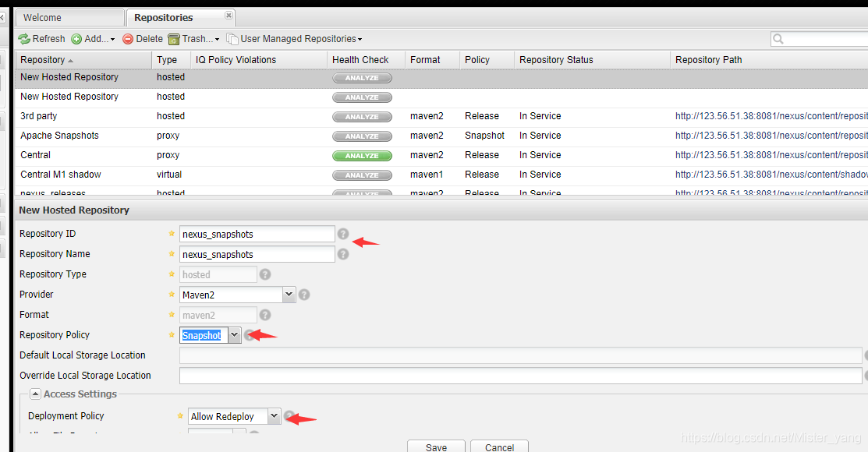Click In Service status for Apache Snapshots

[x=540, y=136]
